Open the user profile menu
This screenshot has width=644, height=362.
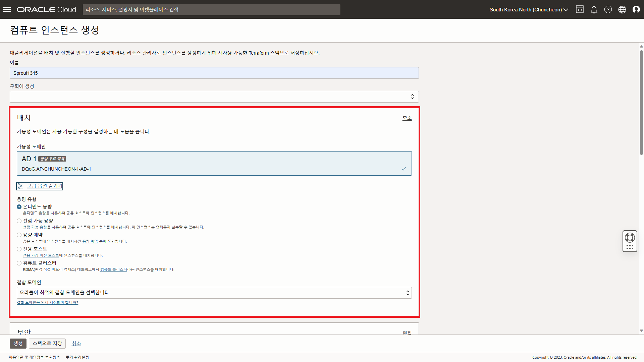pos(636,9)
